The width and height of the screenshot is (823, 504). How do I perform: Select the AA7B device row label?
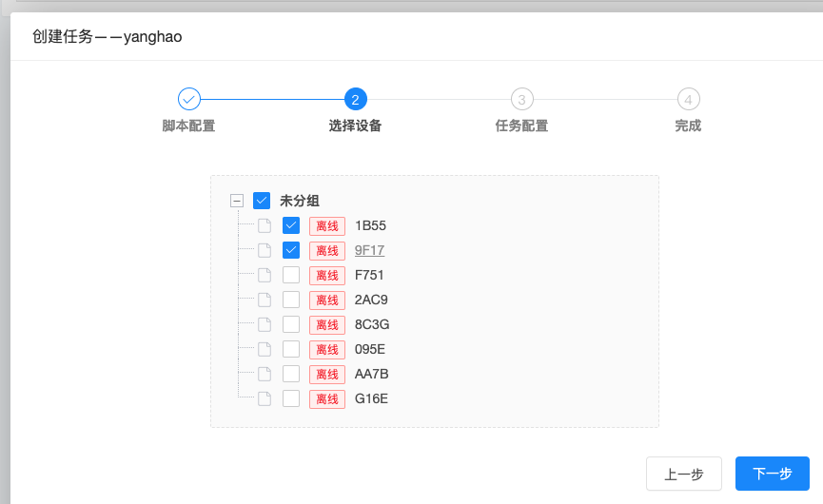[x=371, y=374]
